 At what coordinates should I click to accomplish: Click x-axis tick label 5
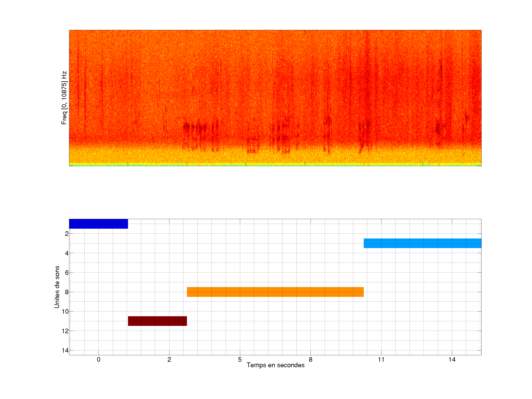pos(240,359)
